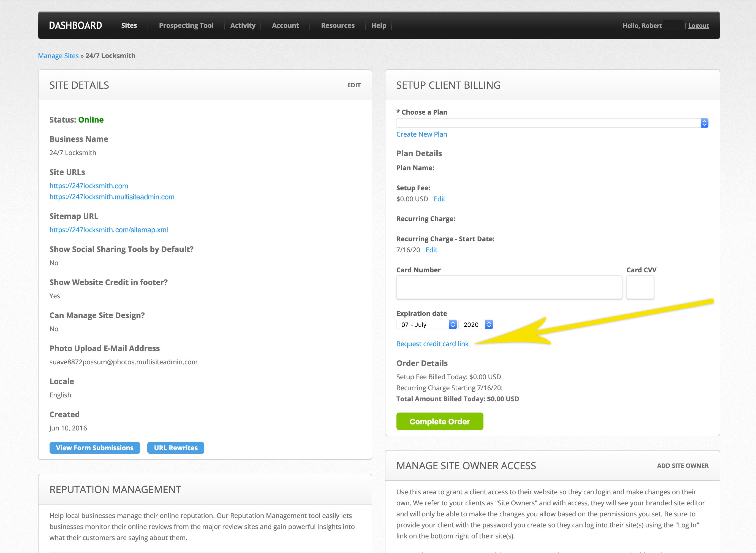Image resolution: width=756 pixels, height=553 pixels.
Task: Click View Form Submissions
Action: point(95,448)
